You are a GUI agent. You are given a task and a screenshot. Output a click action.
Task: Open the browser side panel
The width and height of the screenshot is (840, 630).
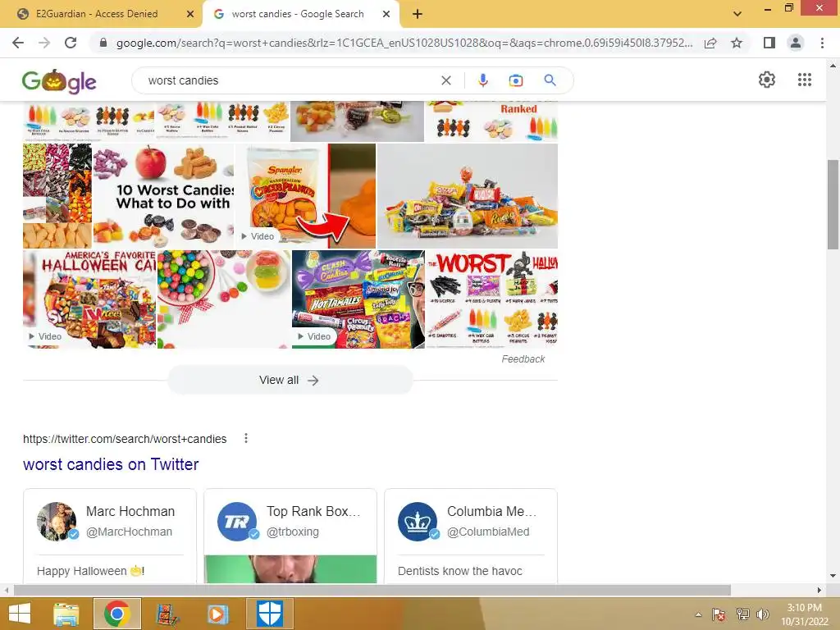(769, 43)
